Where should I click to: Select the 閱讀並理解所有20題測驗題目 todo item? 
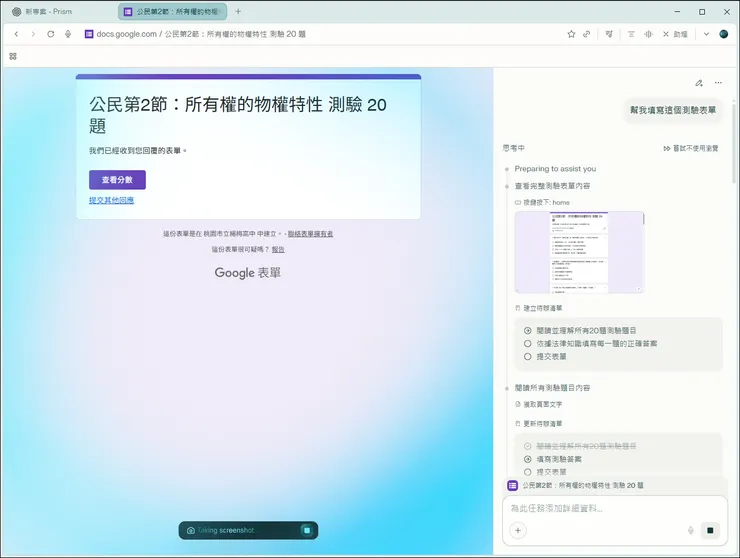coord(580,330)
